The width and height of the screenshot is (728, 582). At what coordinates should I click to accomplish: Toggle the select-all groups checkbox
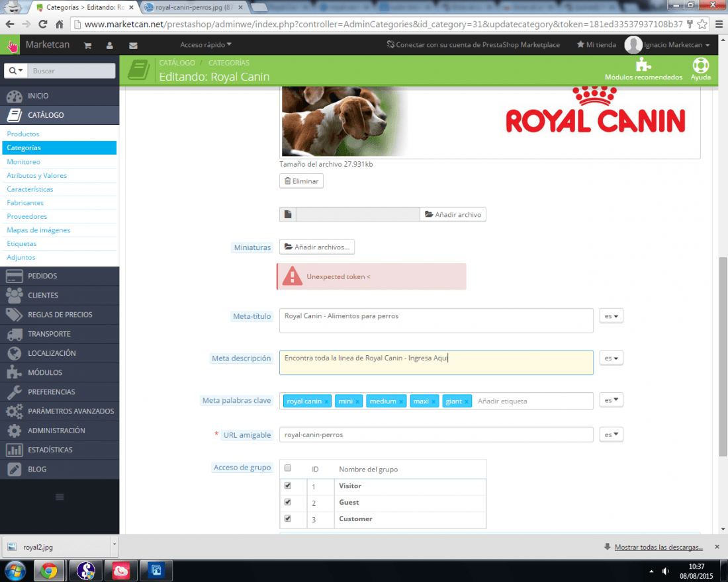pyautogui.click(x=288, y=468)
